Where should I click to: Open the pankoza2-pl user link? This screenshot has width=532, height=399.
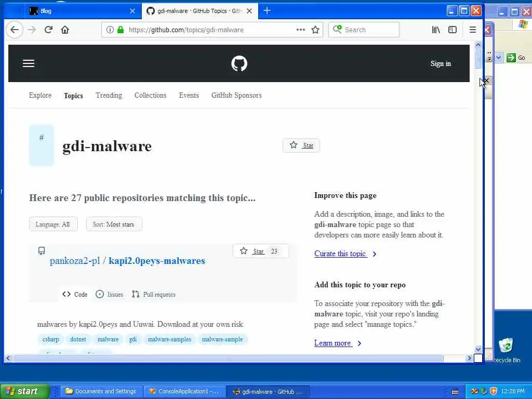[75, 261]
